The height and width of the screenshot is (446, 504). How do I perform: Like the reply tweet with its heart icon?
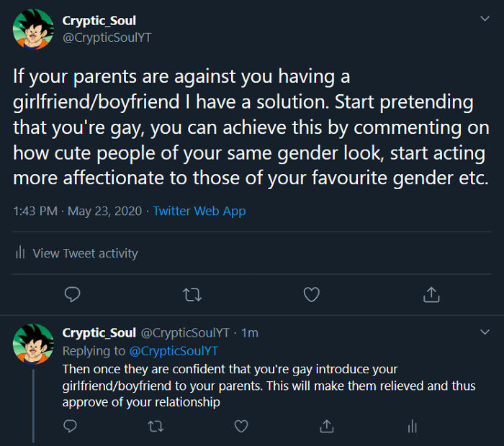tap(241, 427)
